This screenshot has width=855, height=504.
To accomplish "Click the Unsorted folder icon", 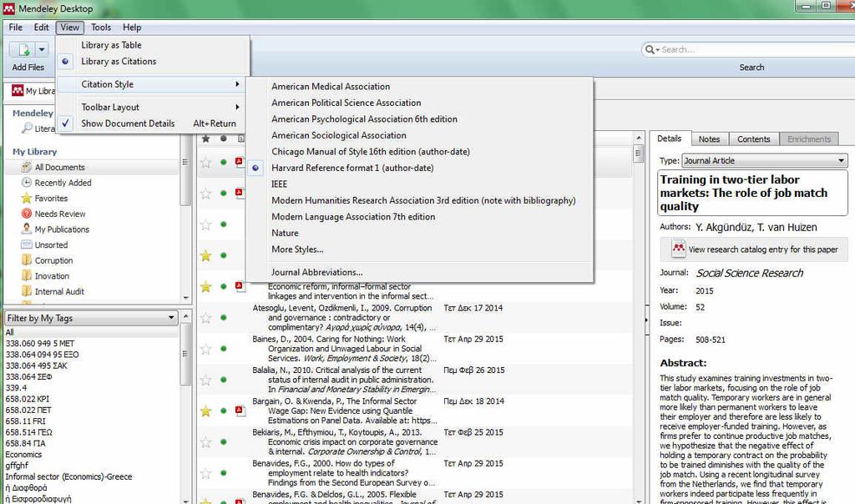I will 26,244.
